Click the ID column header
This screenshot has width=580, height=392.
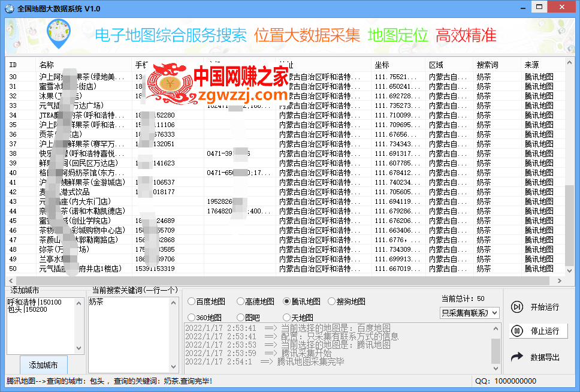[x=21, y=65]
